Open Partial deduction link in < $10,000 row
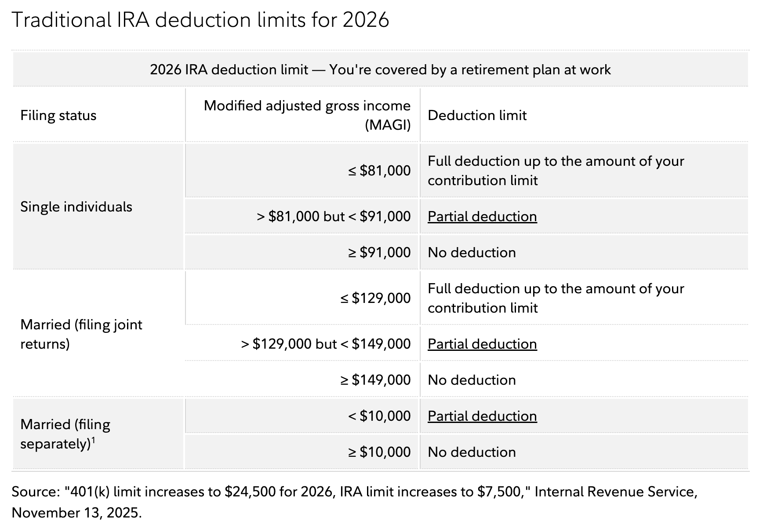Screen dimensions: 763x532 click(x=482, y=416)
